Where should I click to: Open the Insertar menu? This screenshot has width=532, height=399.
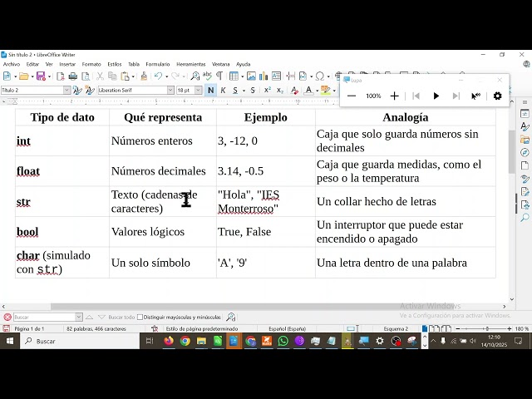coord(67,64)
